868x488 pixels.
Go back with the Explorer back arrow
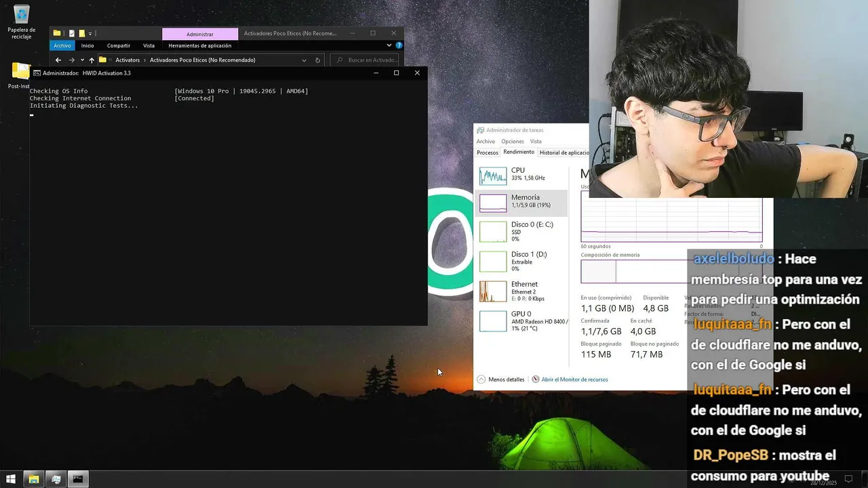tap(58, 60)
